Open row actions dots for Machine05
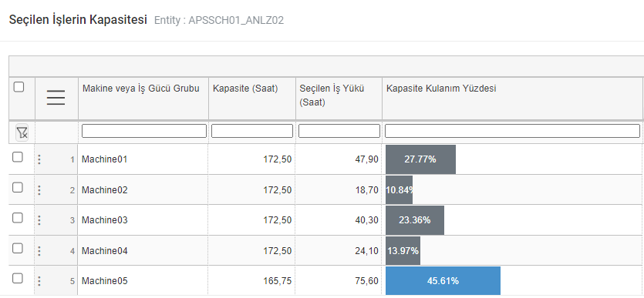Image resolution: width=644 pixels, height=298 pixels. tap(39, 281)
